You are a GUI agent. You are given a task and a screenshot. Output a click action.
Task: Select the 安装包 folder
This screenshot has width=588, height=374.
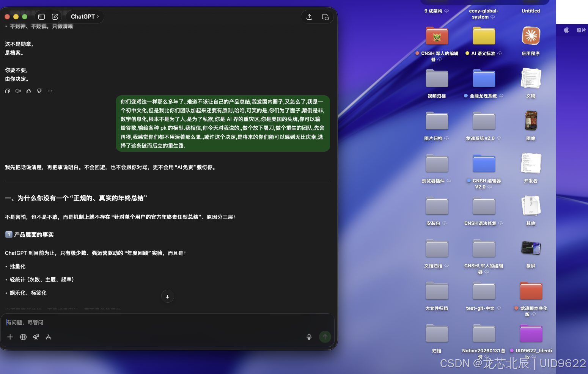[437, 206]
